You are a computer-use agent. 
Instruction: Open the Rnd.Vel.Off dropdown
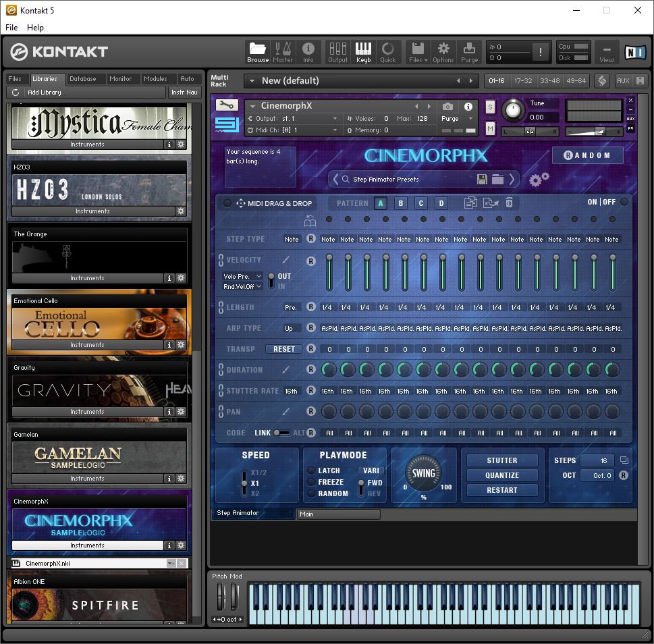242,286
